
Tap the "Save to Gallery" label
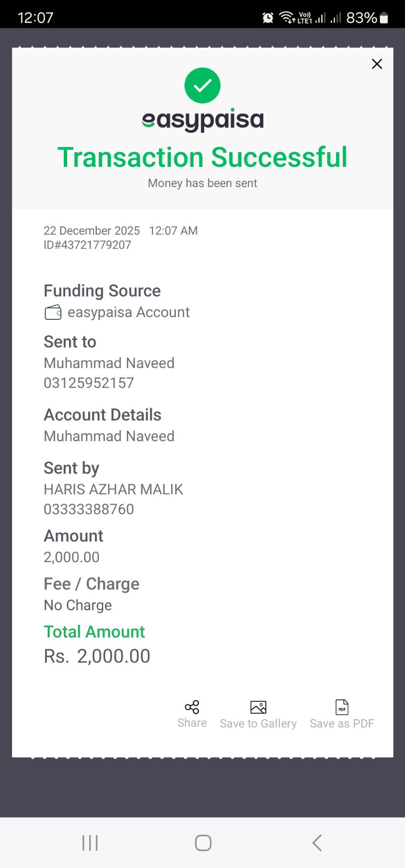click(x=258, y=724)
